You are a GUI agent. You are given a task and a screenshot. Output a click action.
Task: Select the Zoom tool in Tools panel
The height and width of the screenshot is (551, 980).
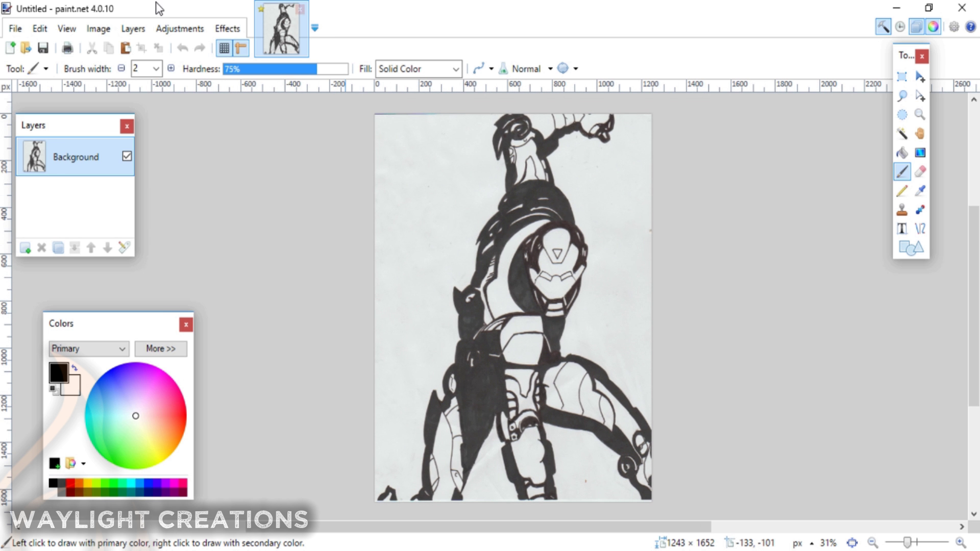point(920,114)
